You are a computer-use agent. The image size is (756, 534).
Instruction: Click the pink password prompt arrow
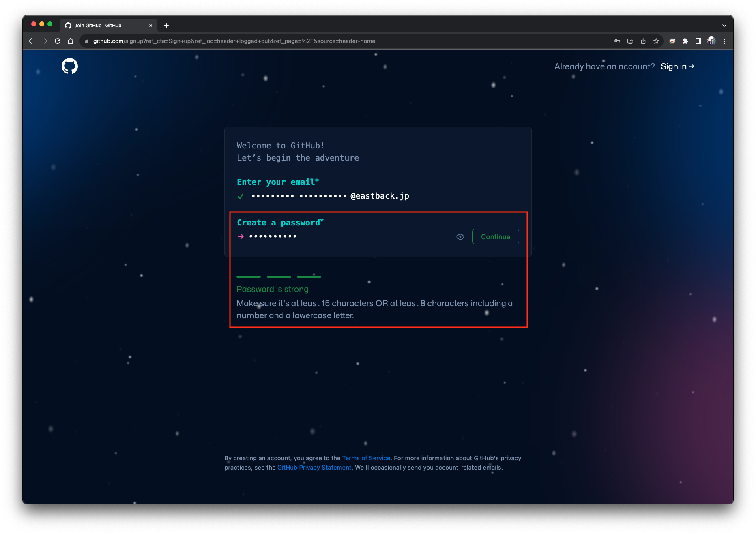[x=241, y=236]
